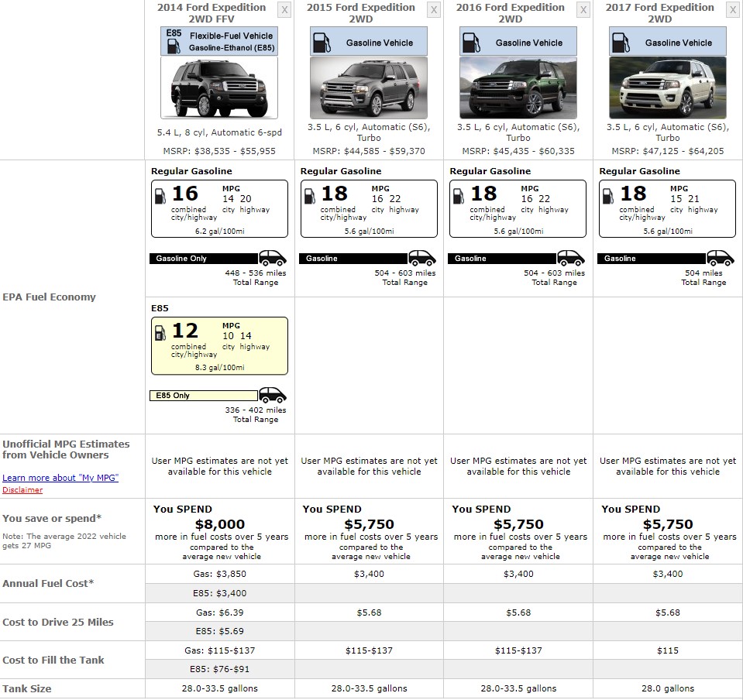
Task: Open the red Disclaimer link
Action: (22, 490)
